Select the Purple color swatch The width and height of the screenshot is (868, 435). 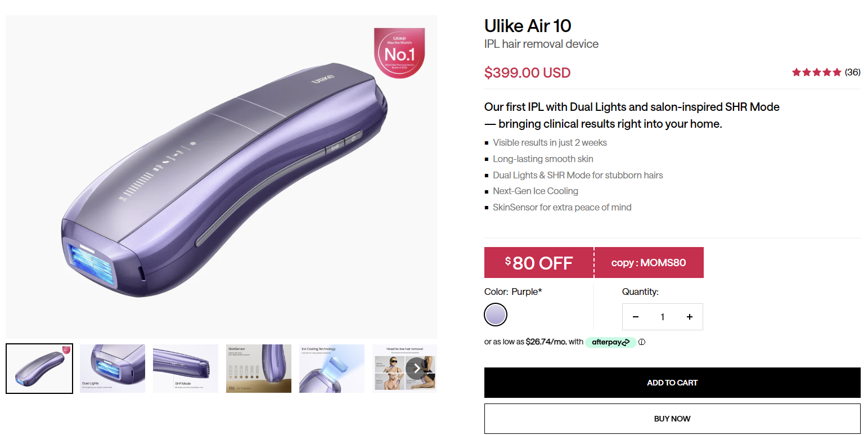(x=496, y=315)
